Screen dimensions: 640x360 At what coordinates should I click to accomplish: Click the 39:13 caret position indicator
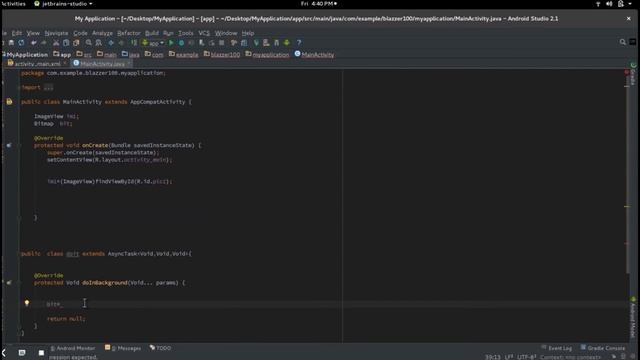[x=493, y=357]
